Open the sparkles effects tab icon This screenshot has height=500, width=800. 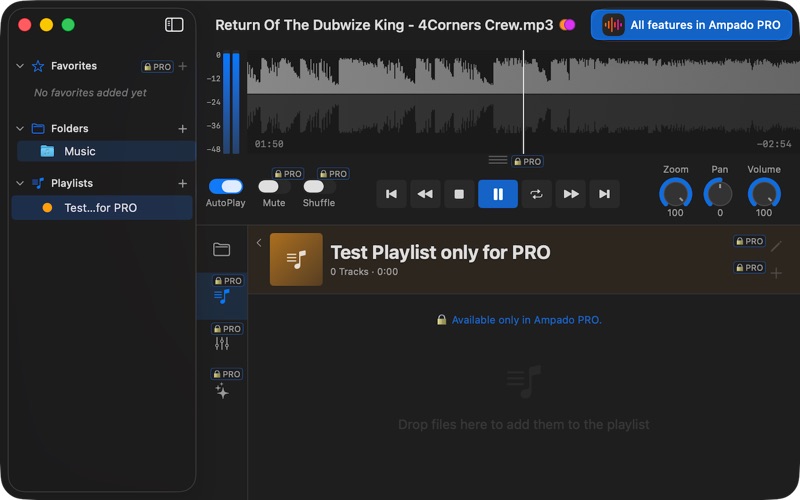pos(222,391)
